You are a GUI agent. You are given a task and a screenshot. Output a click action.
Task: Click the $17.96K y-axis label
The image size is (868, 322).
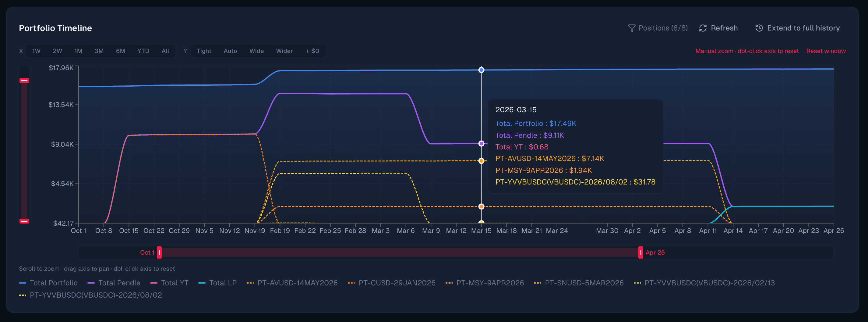(61, 68)
